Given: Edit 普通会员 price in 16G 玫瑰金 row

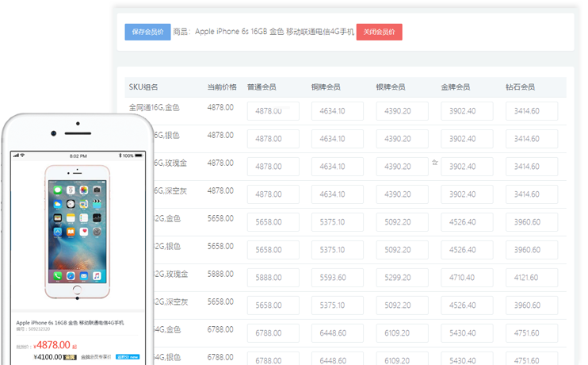Looking at the screenshot, I should (x=273, y=167).
